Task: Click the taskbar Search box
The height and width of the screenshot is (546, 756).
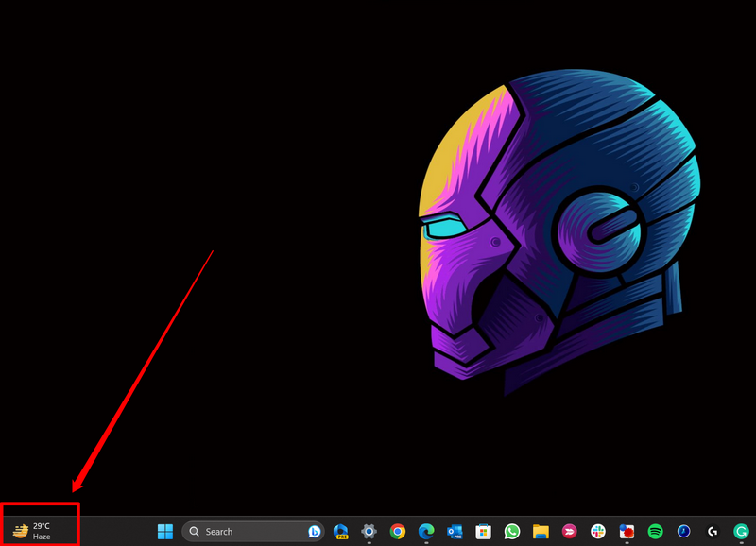Action: coord(244,532)
